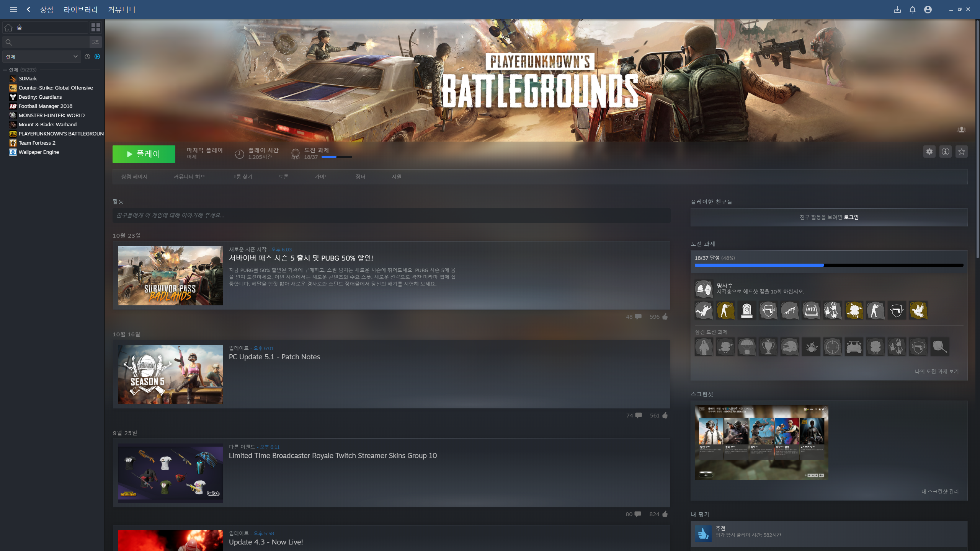
Task: Collapse the 전체 (9/293) game list
Action: 5,70
